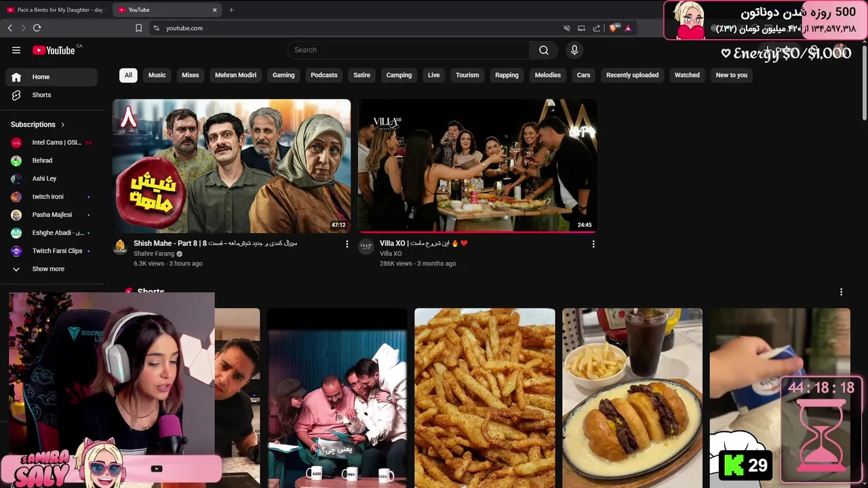
Task: Select the All filter chip
Action: coord(128,75)
